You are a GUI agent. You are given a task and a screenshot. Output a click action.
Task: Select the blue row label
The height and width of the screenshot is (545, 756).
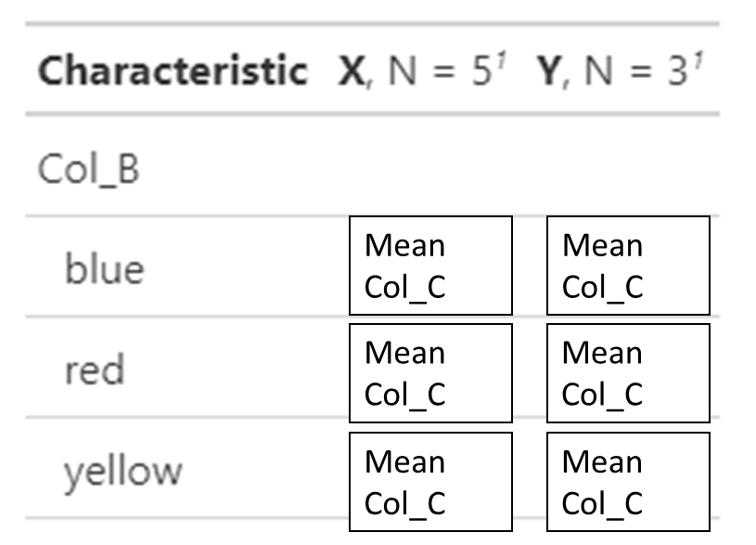tap(104, 267)
